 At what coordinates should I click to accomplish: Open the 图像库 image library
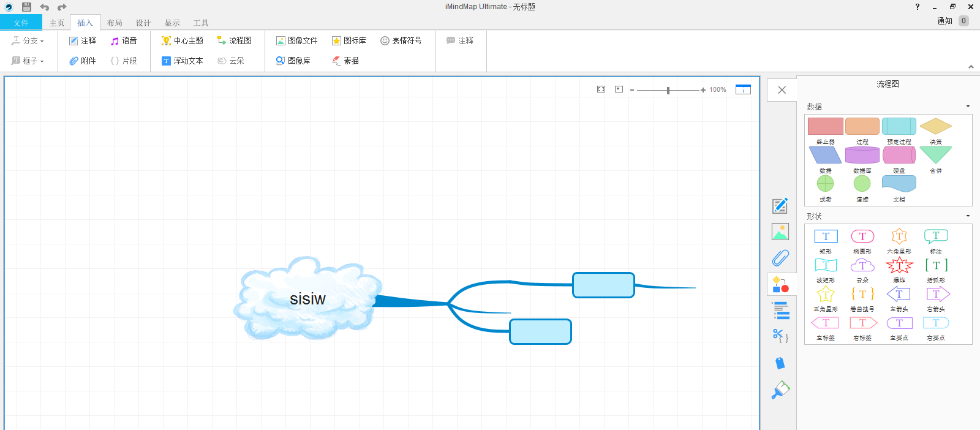[293, 61]
